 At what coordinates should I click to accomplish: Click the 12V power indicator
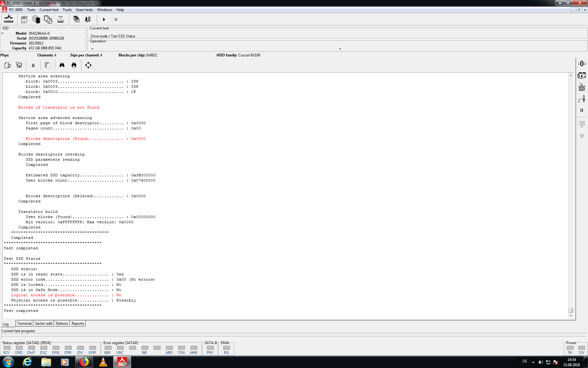[581, 348]
